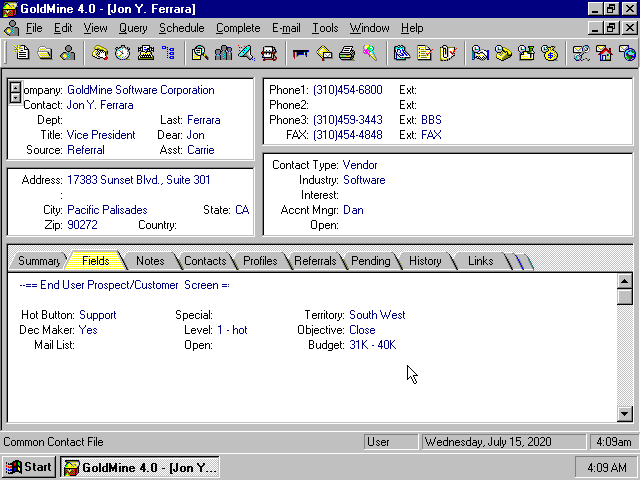This screenshot has width=640, height=480.
Task: Click the fields pane scrollbar thumb
Action: pos(625,297)
